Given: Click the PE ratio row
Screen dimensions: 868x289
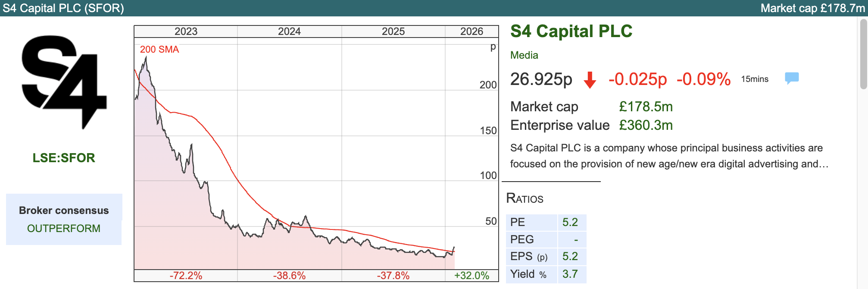Looking at the screenshot, I should (546, 222).
